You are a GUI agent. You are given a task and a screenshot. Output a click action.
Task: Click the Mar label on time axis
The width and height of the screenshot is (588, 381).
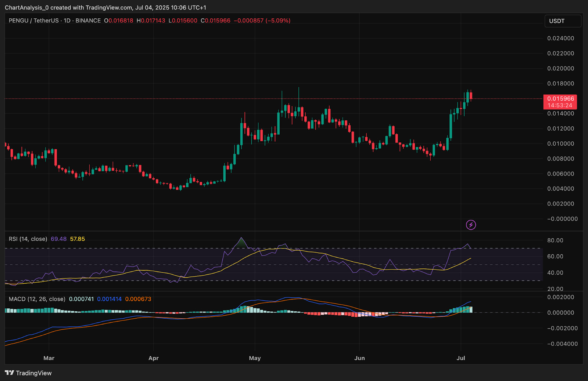tap(49, 358)
